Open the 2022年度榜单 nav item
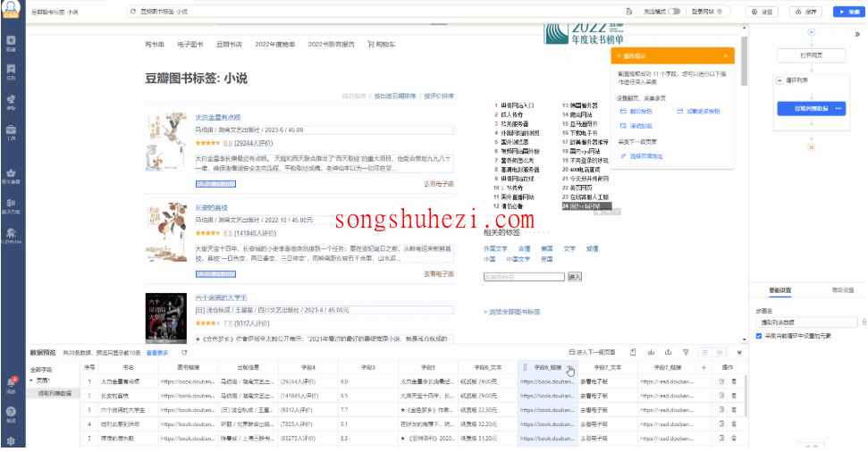Image resolution: width=868 pixels, height=452 pixels. pyautogui.click(x=274, y=45)
